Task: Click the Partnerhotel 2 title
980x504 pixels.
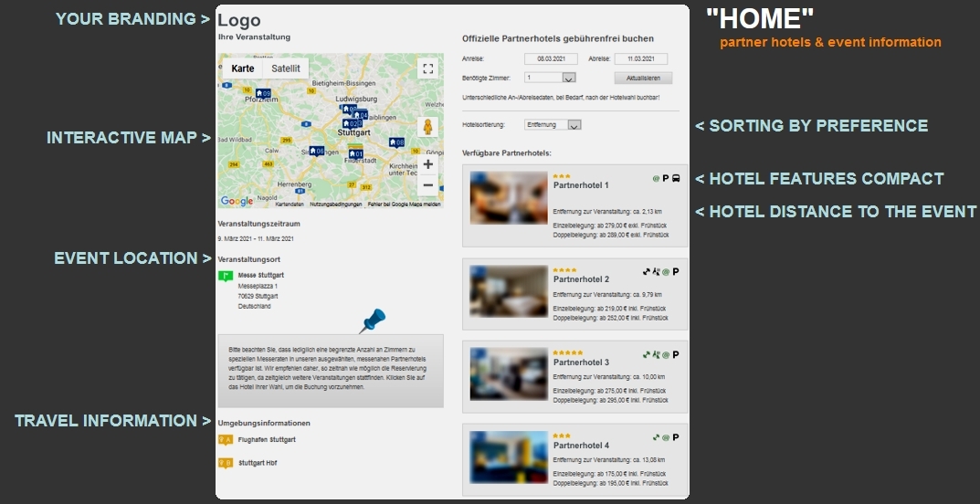Action: (x=581, y=279)
